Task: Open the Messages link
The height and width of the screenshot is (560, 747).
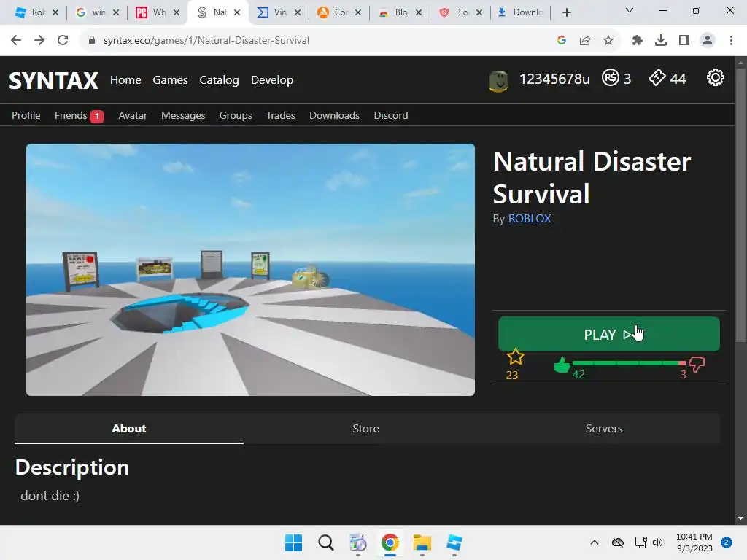Action: tap(183, 116)
